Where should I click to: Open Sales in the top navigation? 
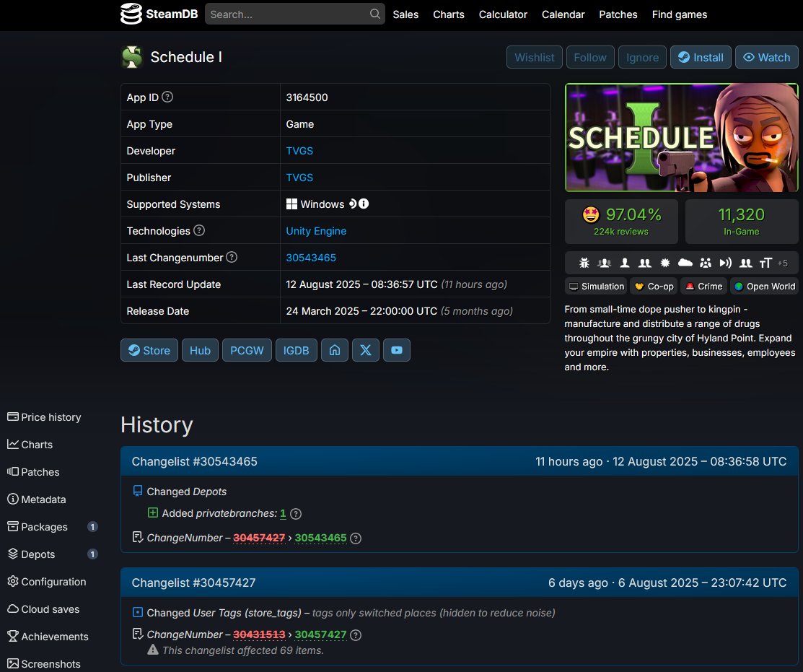pyautogui.click(x=405, y=14)
